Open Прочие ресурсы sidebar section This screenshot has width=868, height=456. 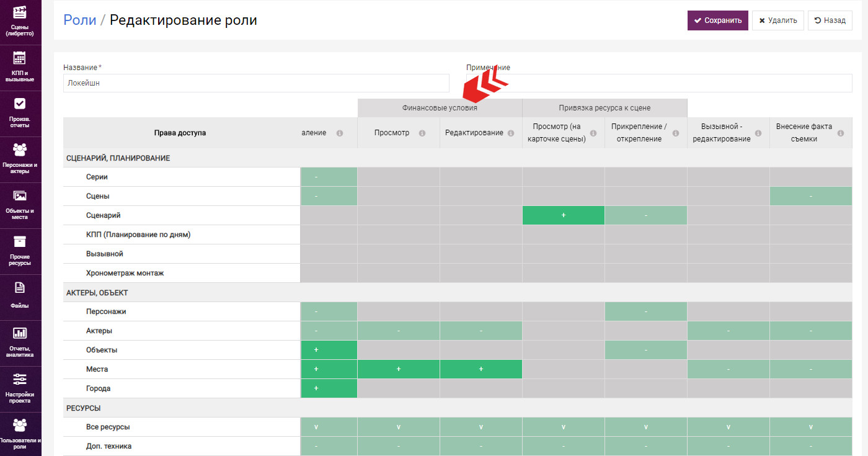[x=20, y=251]
